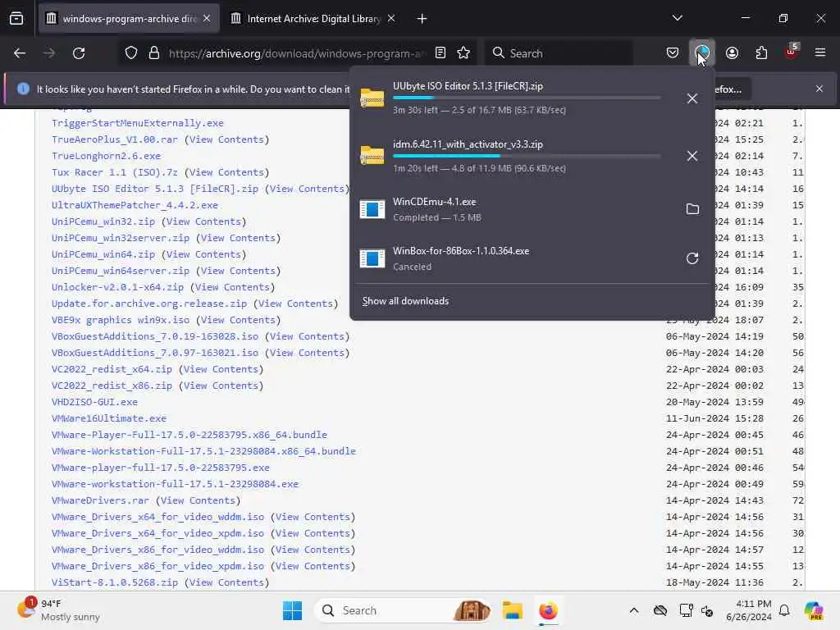Focus the Firefox Search box
Viewport: 840px width, 630px height.
[559, 53]
